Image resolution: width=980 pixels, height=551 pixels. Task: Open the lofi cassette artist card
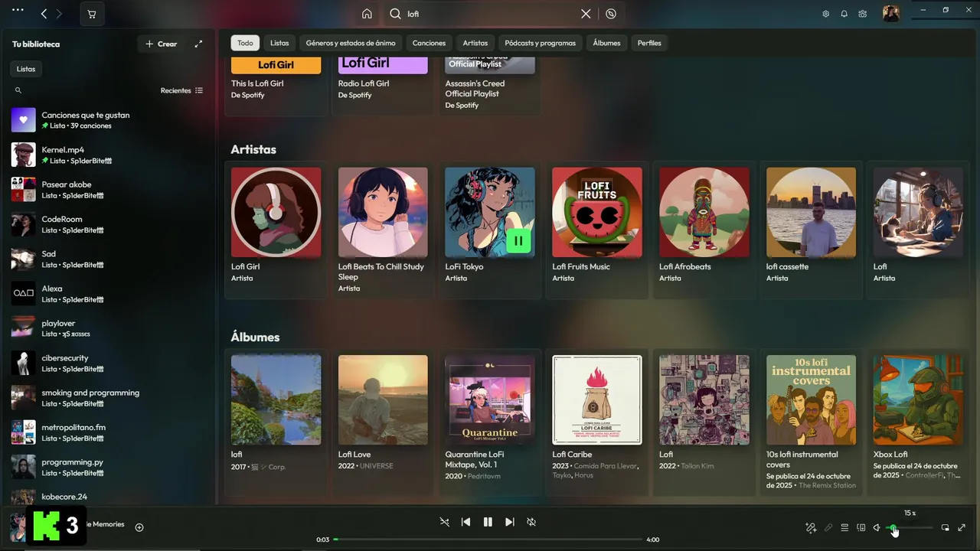(812, 229)
